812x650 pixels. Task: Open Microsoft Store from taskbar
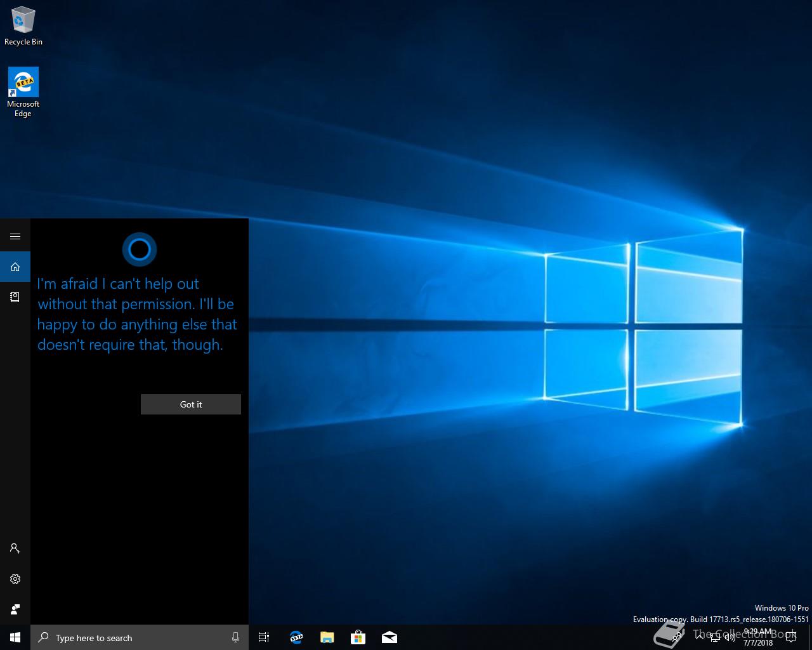(x=358, y=637)
